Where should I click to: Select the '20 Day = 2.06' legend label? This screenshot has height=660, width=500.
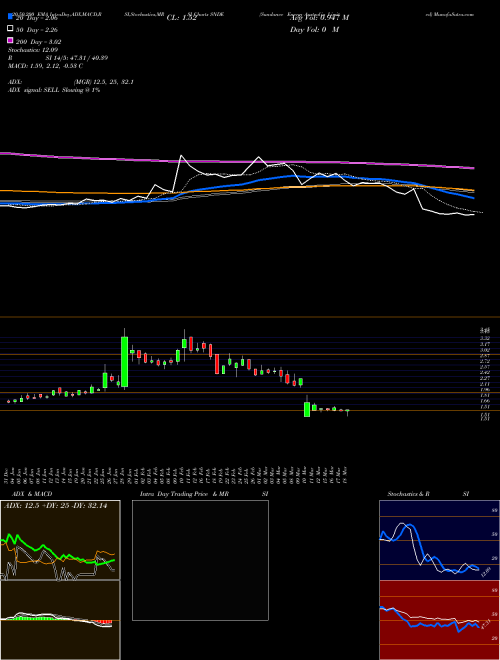point(39,18)
